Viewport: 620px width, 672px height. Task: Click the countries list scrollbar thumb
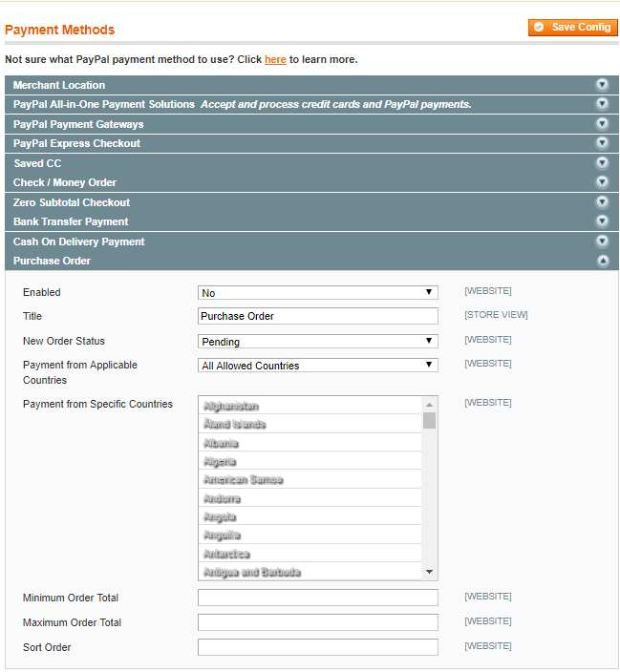(x=429, y=420)
